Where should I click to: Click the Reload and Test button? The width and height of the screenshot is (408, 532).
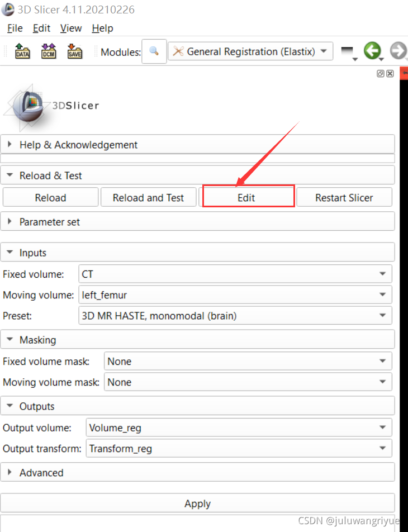coord(148,197)
